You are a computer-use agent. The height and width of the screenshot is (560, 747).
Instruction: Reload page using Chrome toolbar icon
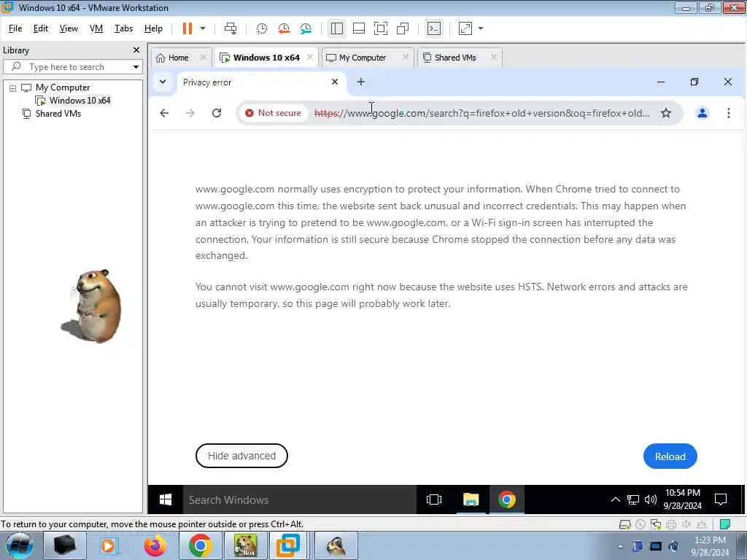tap(217, 113)
